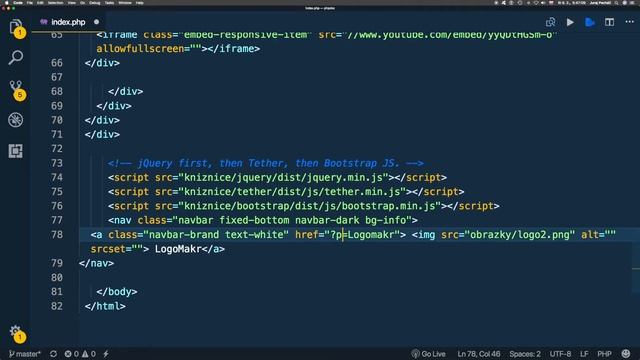The image size is (640, 360).
Task: Click the editor vertical scrollbar
Action: pos(636,261)
